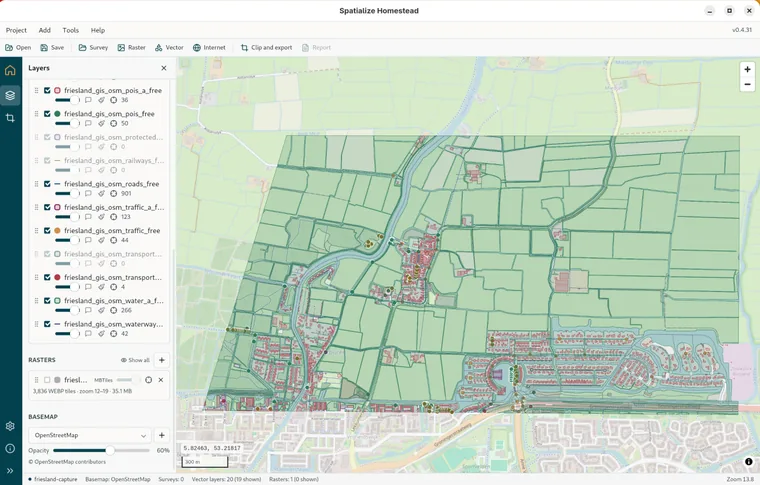
Task: Remove the friesl... MBTiles raster
Action: pos(161,380)
